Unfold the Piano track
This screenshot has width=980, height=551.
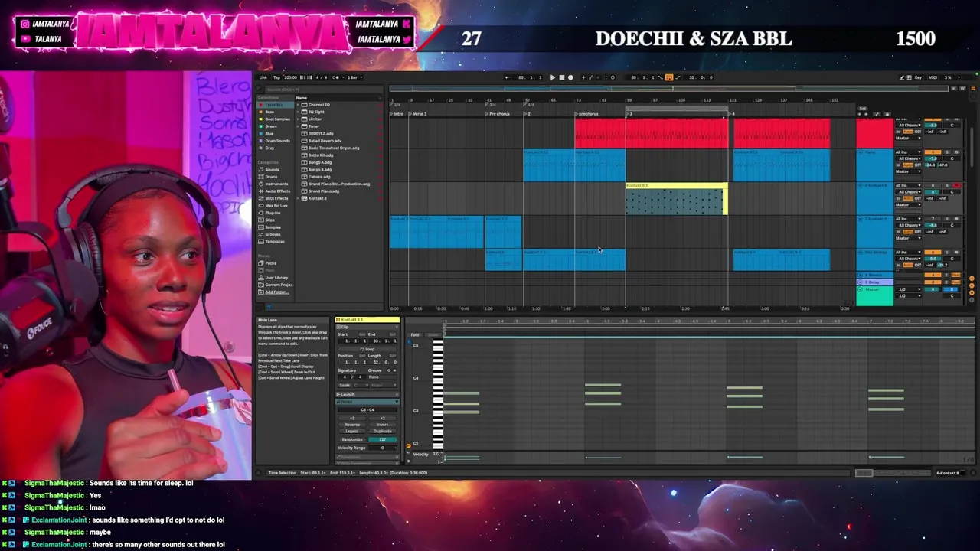coord(861,152)
